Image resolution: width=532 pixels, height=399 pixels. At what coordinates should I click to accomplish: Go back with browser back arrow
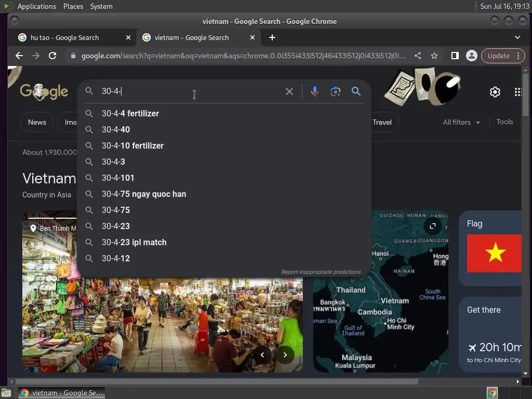coord(19,56)
